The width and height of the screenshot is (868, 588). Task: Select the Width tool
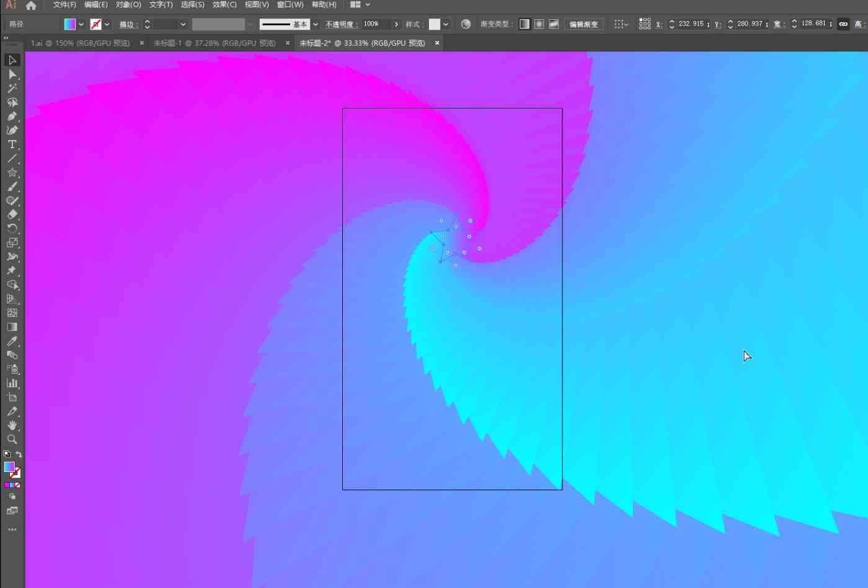pyautogui.click(x=12, y=257)
